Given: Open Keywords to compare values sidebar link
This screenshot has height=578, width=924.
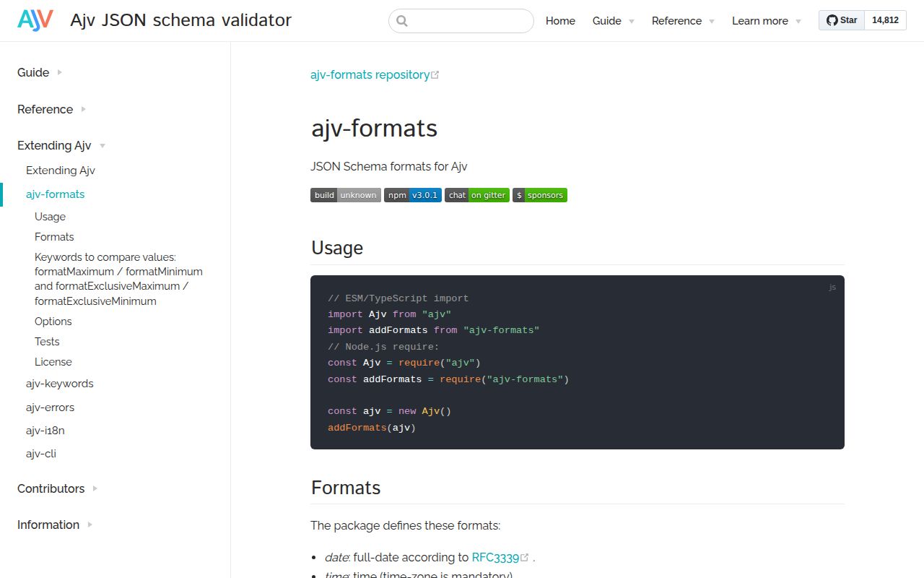Looking at the screenshot, I should tap(118, 279).
